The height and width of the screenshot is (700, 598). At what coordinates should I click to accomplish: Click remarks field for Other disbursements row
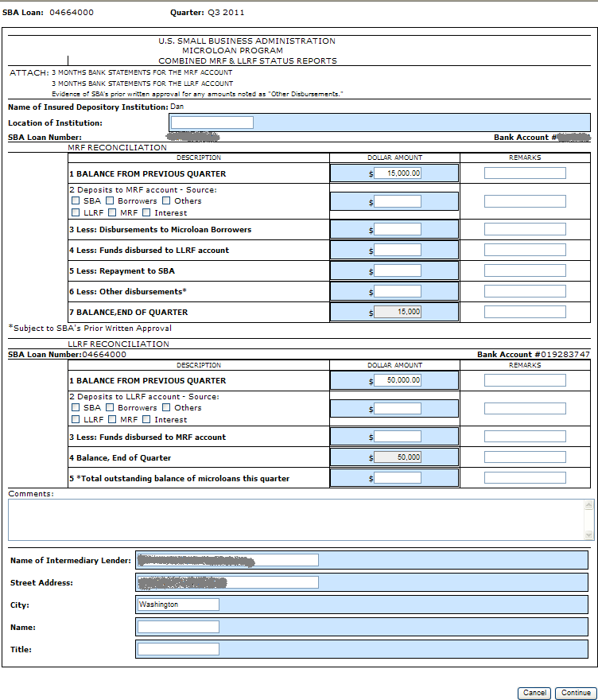tap(525, 291)
